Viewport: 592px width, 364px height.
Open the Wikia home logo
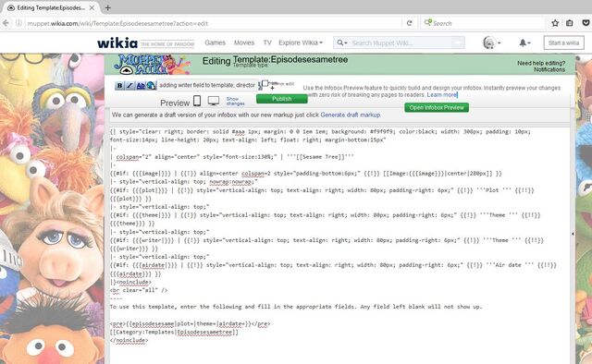tap(117, 43)
